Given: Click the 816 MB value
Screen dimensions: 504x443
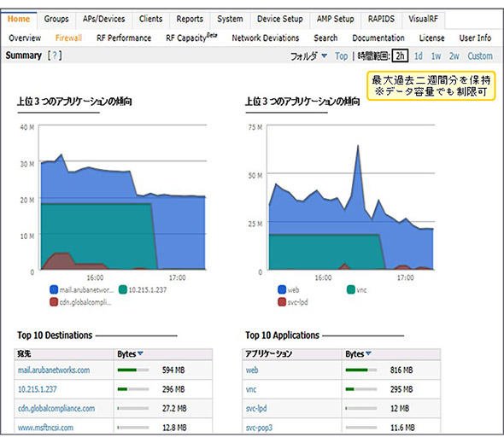Looking at the screenshot, I should click(401, 370).
